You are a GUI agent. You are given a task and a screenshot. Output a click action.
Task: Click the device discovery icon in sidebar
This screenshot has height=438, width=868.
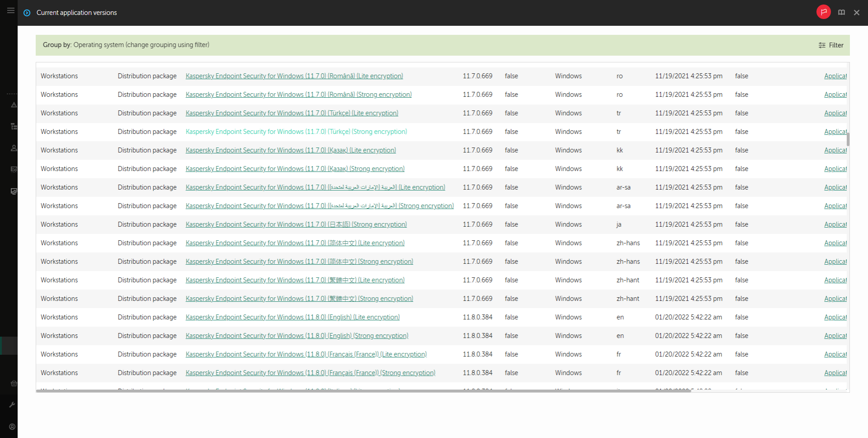pos(14,191)
